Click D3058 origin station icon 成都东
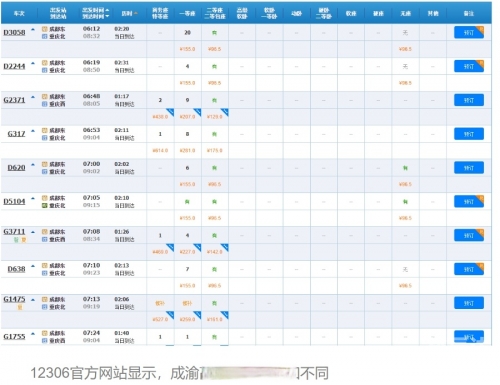 coord(44,29)
